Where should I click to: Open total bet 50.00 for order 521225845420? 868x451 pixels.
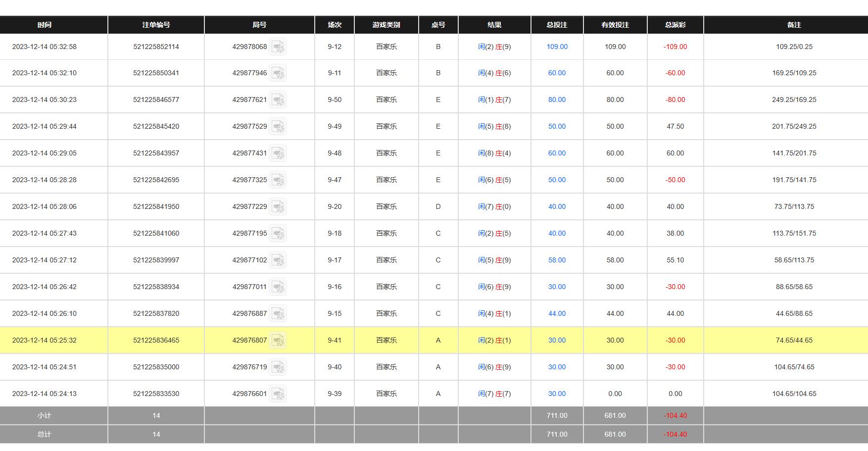coord(557,126)
